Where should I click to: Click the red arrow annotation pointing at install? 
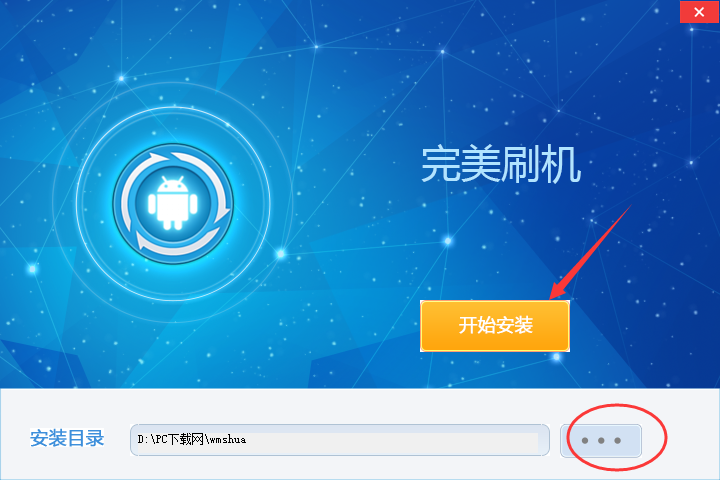[591, 252]
